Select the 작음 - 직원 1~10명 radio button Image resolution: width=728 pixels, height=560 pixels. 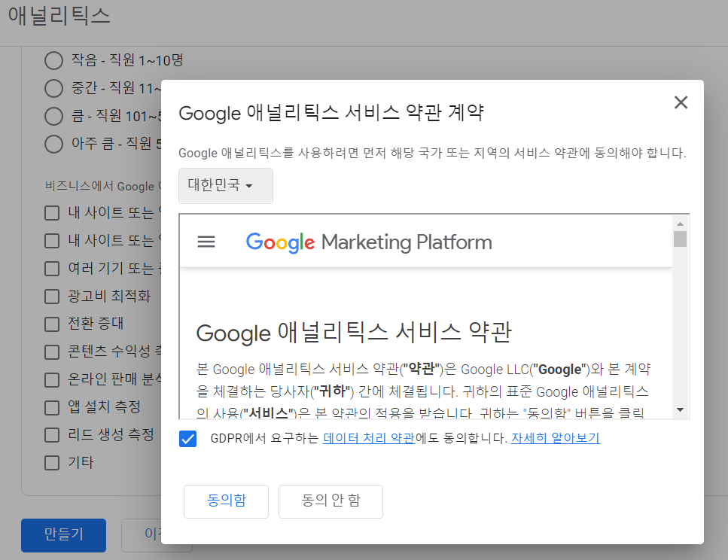click(x=53, y=60)
